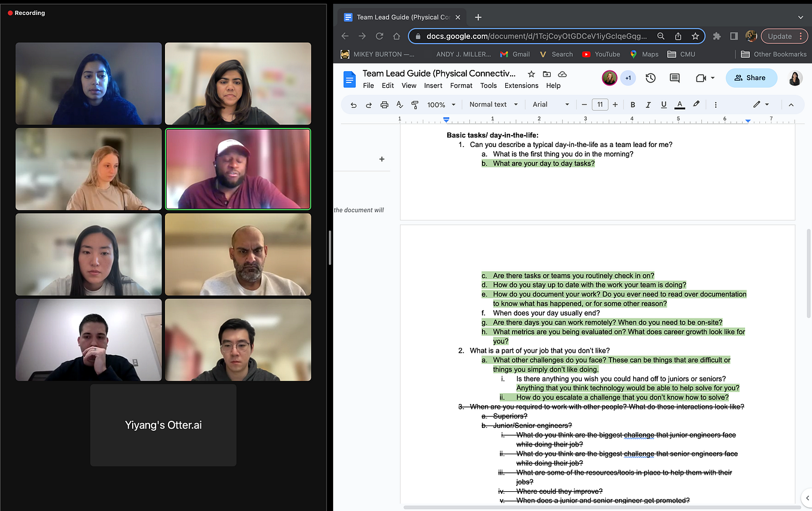Open the Insert menu

[x=433, y=85]
